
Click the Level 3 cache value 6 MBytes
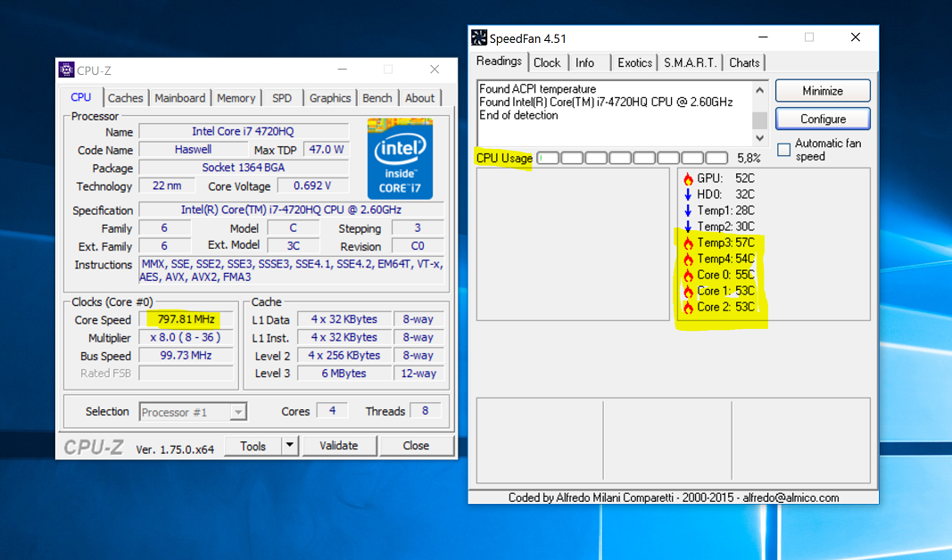(x=344, y=374)
